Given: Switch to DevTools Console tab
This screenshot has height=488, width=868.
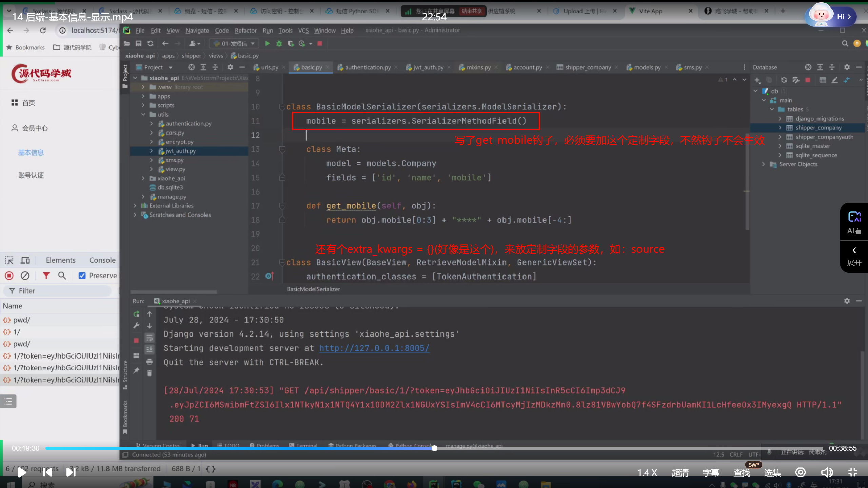Looking at the screenshot, I should [102, 260].
